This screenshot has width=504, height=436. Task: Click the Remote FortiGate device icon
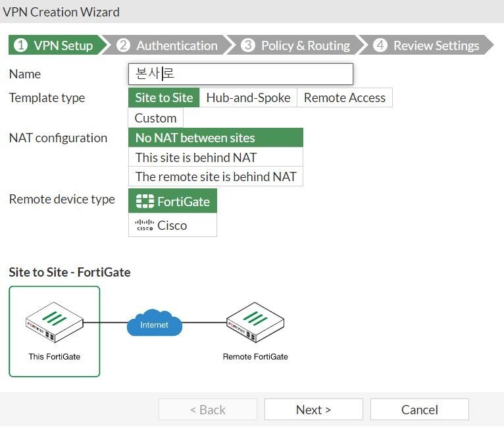point(255,322)
